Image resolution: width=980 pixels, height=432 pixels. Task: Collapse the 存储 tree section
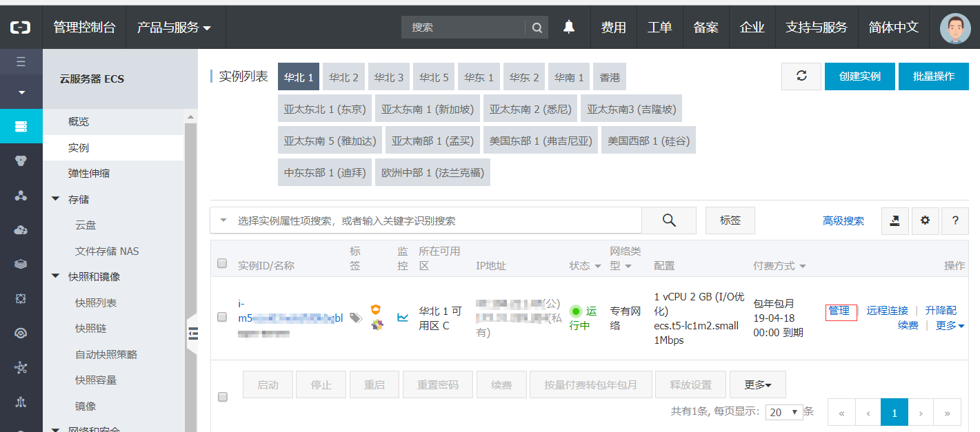click(56, 199)
